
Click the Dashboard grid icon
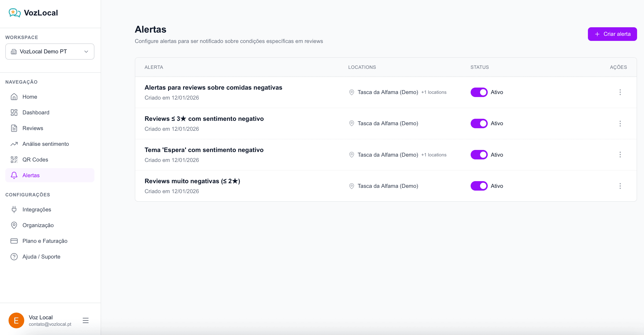(14, 113)
